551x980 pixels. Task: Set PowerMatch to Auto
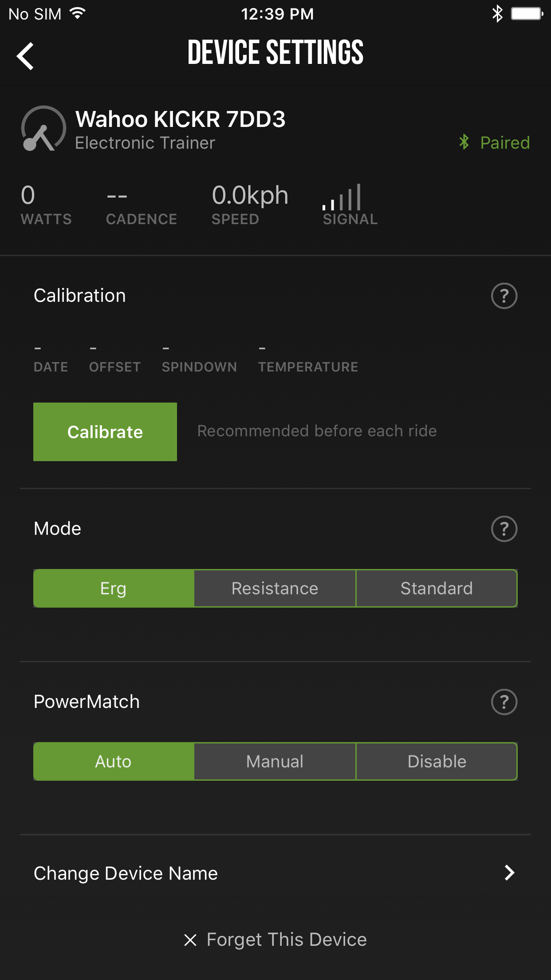tap(114, 762)
